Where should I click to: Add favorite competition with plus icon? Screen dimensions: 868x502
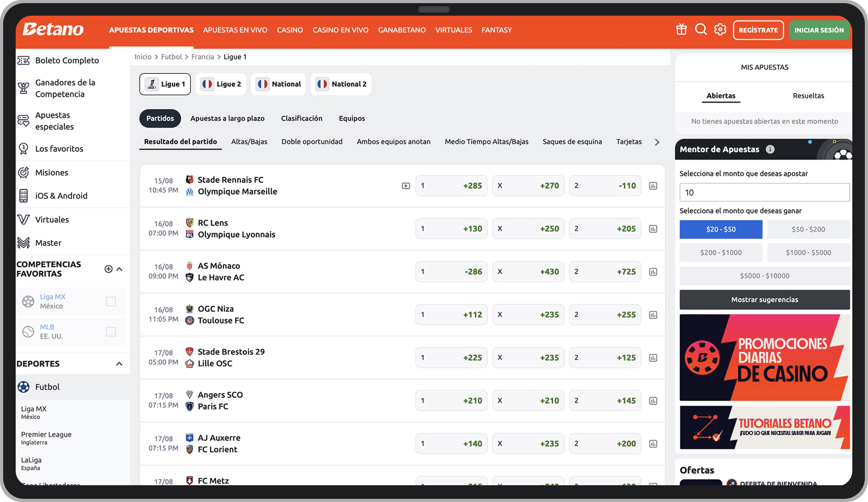[108, 269]
